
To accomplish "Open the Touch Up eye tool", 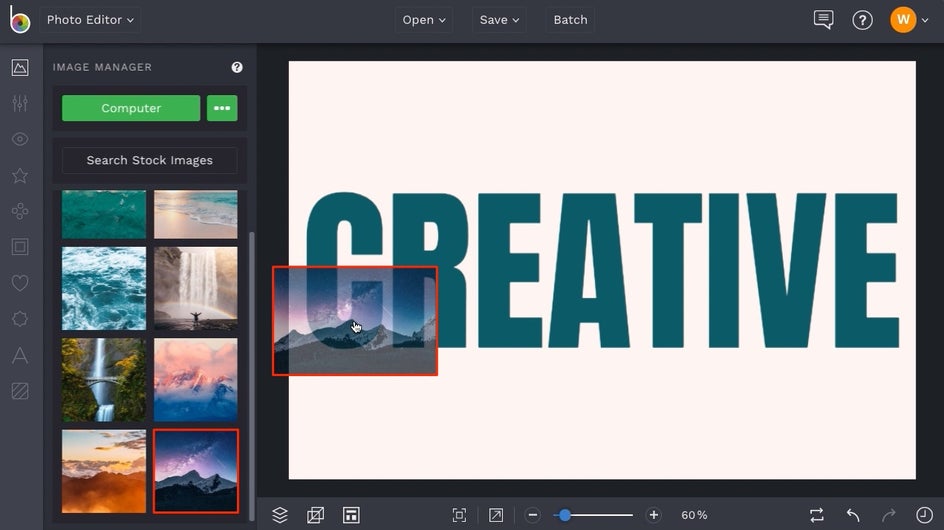I will (20, 139).
